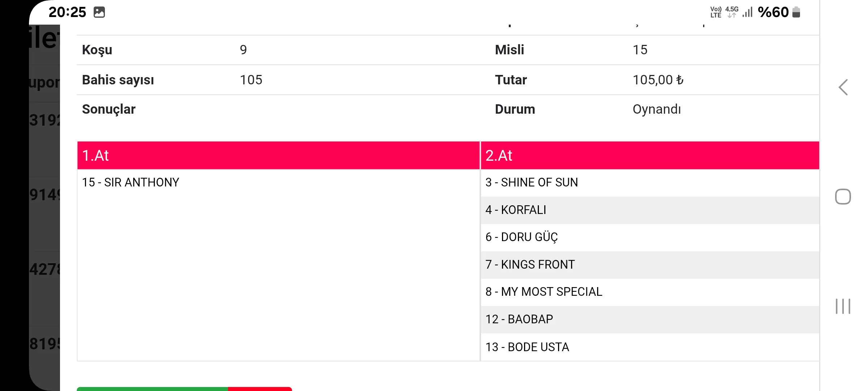Tap the image notification icon in status bar
The image size is (868, 391).
tap(99, 12)
